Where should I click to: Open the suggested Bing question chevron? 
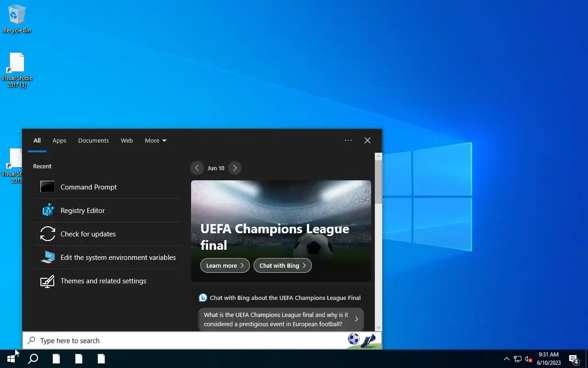pyautogui.click(x=356, y=319)
